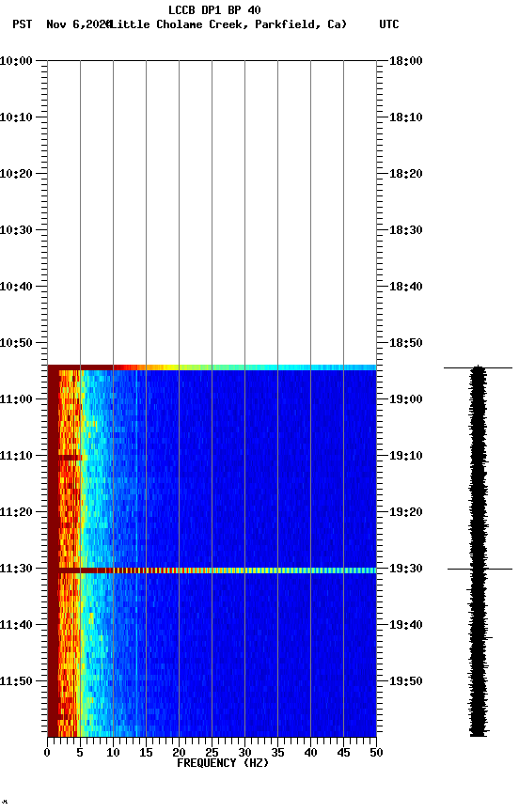Click the yellow patch near 7 Hz at 11:39
Viewport: 519px width, 812px height.
[x=92, y=617]
